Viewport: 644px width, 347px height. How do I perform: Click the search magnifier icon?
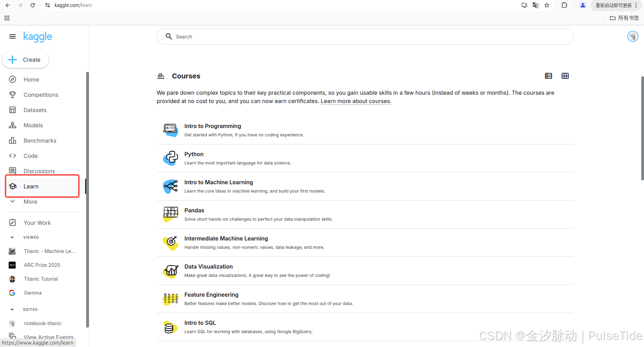(x=169, y=36)
